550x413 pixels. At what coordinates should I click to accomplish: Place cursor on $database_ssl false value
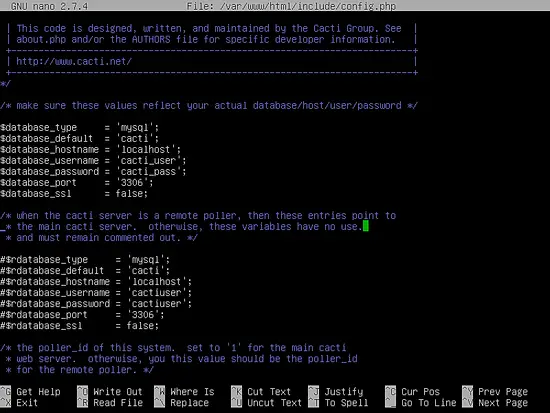(129, 193)
